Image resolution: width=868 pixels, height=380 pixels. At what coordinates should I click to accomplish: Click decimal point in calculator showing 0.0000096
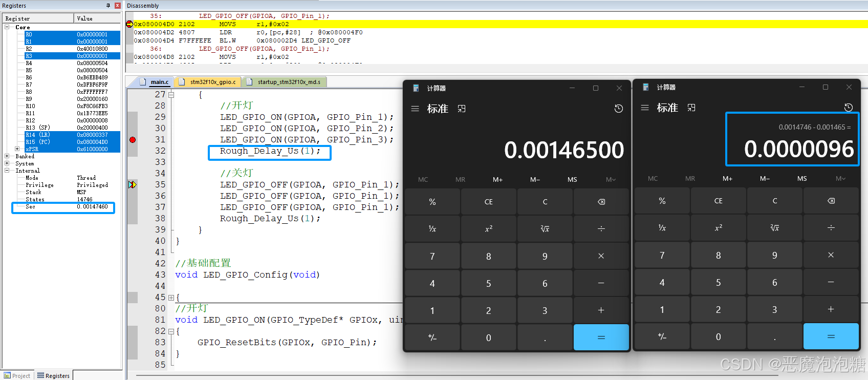coord(775,336)
